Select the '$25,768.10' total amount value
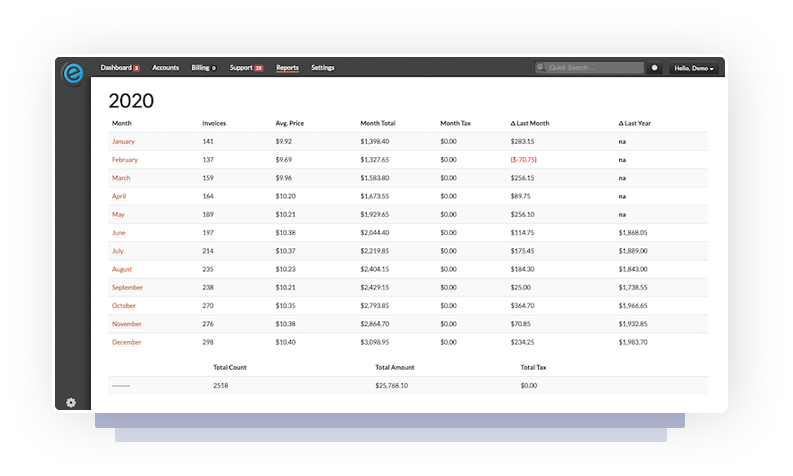The image size is (793, 476). [391, 385]
